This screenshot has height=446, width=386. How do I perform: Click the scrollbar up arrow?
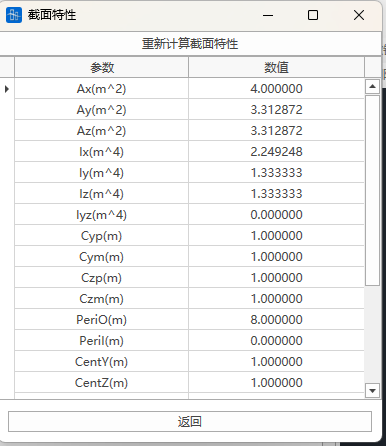(x=372, y=87)
